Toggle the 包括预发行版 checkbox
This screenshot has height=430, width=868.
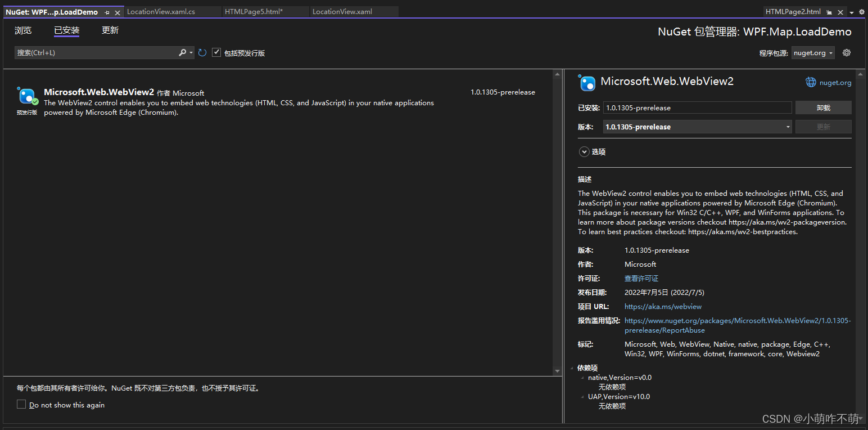[x=216, y=52]
